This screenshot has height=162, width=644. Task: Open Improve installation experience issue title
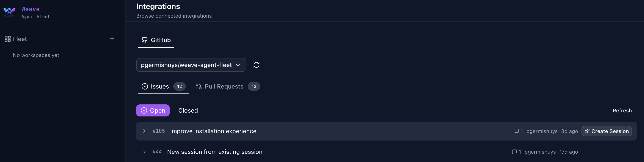pos(213,131)
